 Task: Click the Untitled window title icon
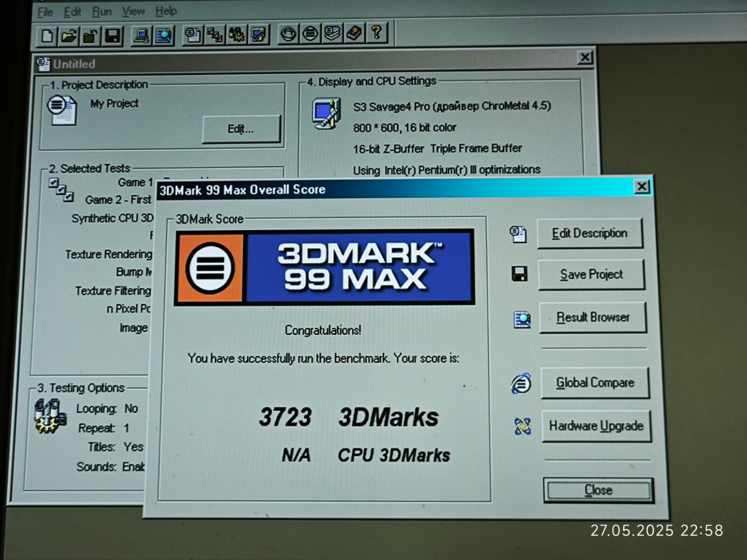point(43,64)
